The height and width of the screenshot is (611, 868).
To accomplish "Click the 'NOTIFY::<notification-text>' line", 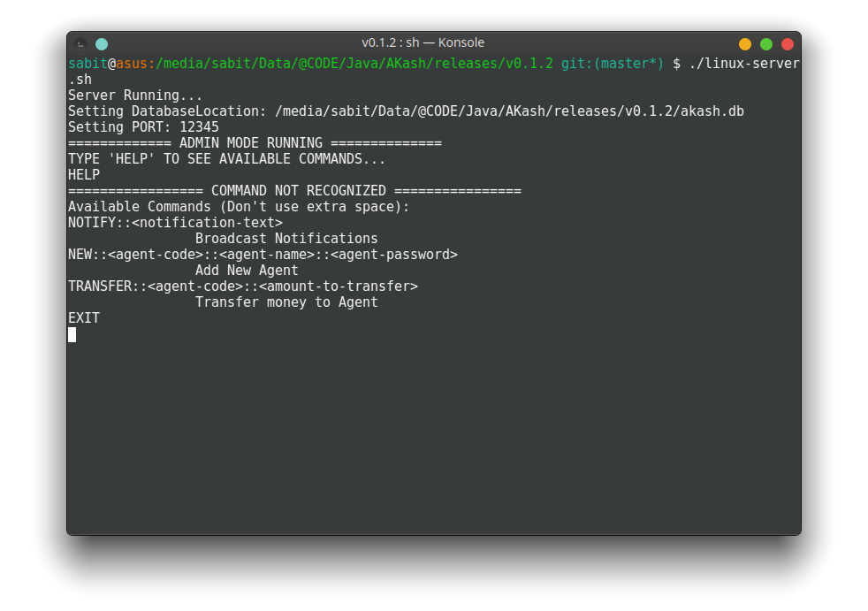I will click(176, 223).
